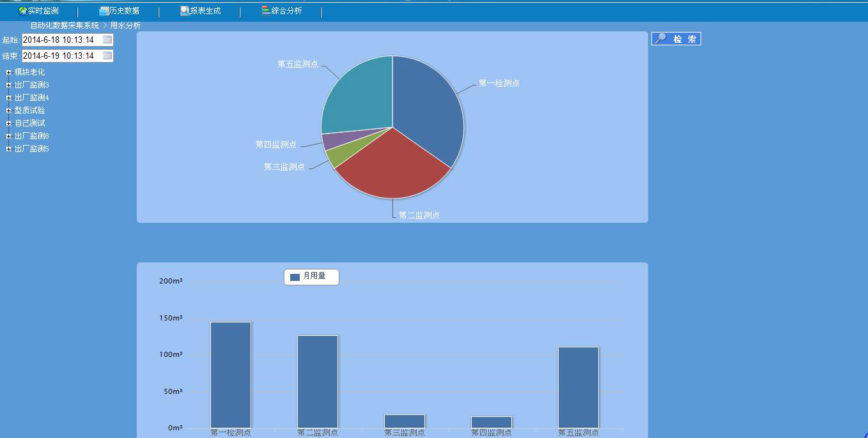Open the 历史数据 menu text
The height and width of the screenshot is (438, 868).
tap(124, 11)
